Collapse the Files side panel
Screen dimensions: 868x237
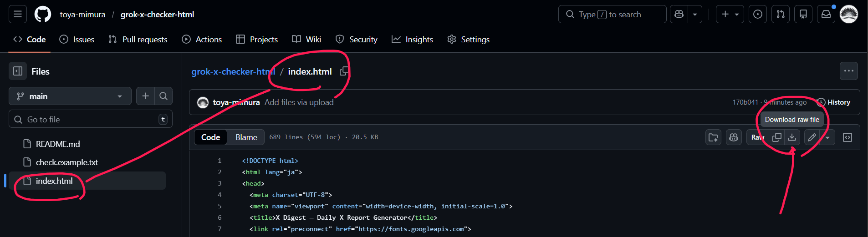point(18,71)
